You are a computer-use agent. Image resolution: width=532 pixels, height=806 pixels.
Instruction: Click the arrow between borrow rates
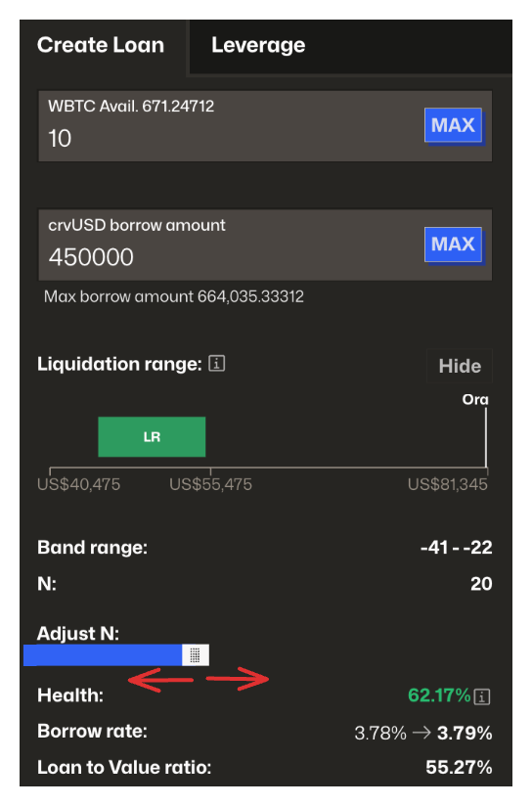[421, 733]
